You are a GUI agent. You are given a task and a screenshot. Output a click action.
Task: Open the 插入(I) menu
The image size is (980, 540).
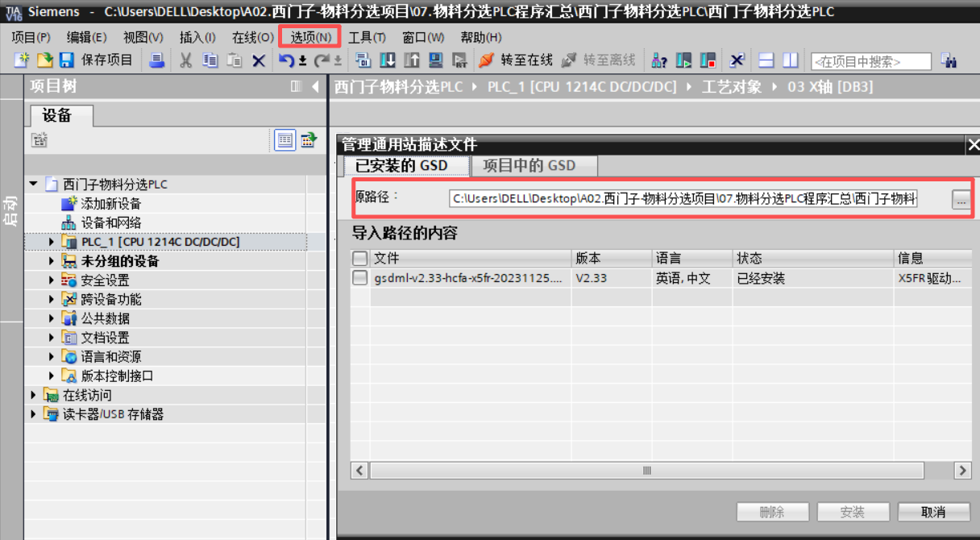197,37
